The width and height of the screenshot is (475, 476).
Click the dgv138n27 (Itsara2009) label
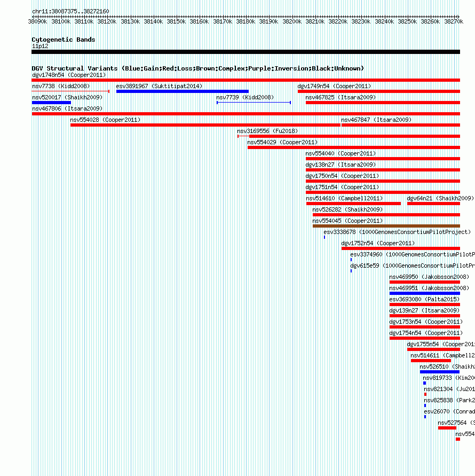point(341,165)
